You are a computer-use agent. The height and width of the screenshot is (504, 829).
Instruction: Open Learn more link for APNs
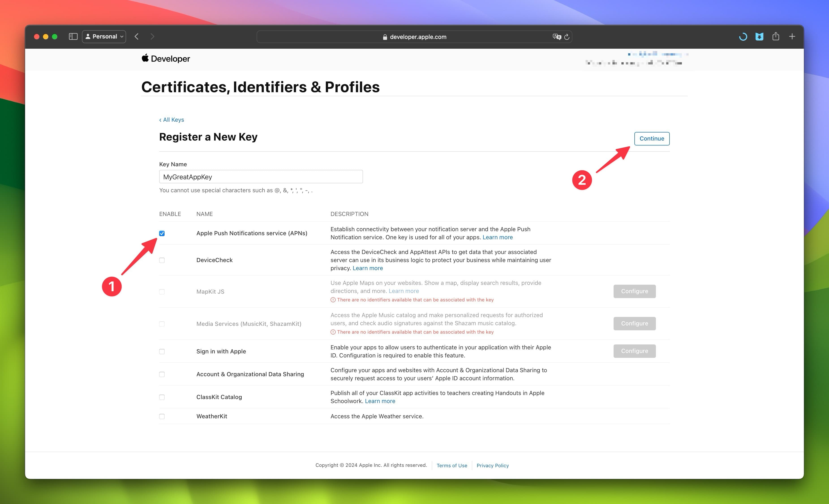pyautogui.click(x=498, y=237)
